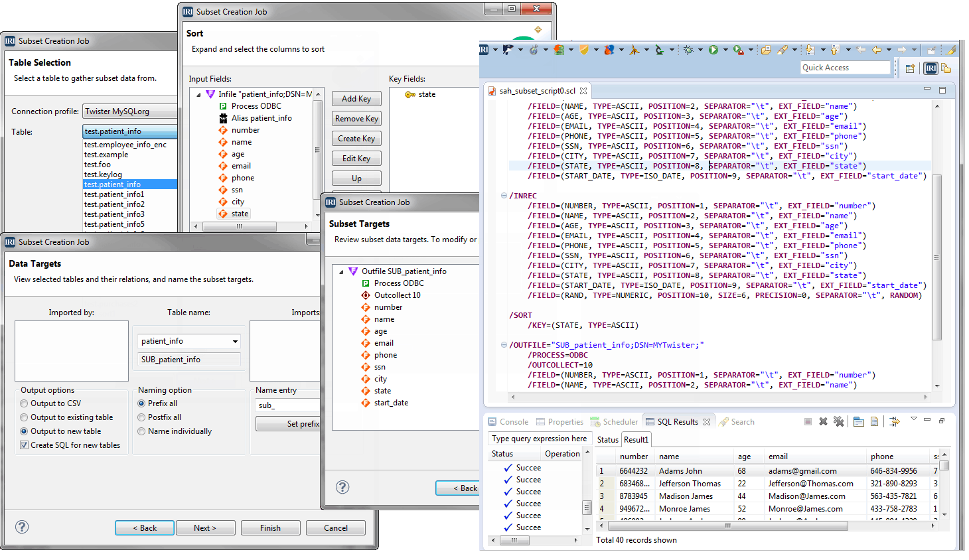Click the Add Key button
Image resolution: width=969 pixels, height=560 pixels.
click(x=356, y=99)
